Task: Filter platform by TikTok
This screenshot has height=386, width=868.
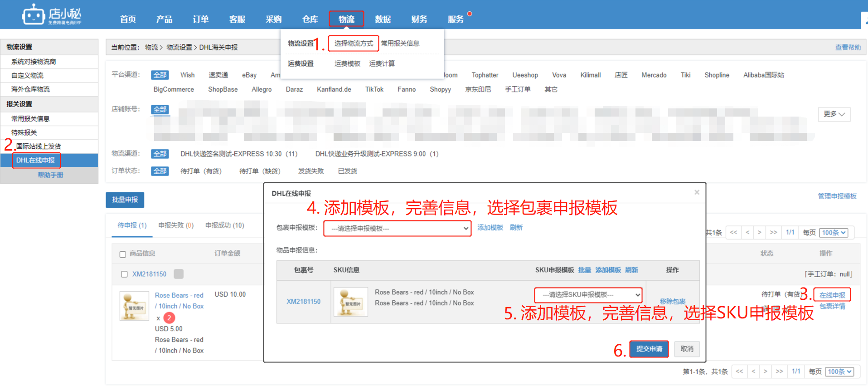Action: [x=374, y=89]
